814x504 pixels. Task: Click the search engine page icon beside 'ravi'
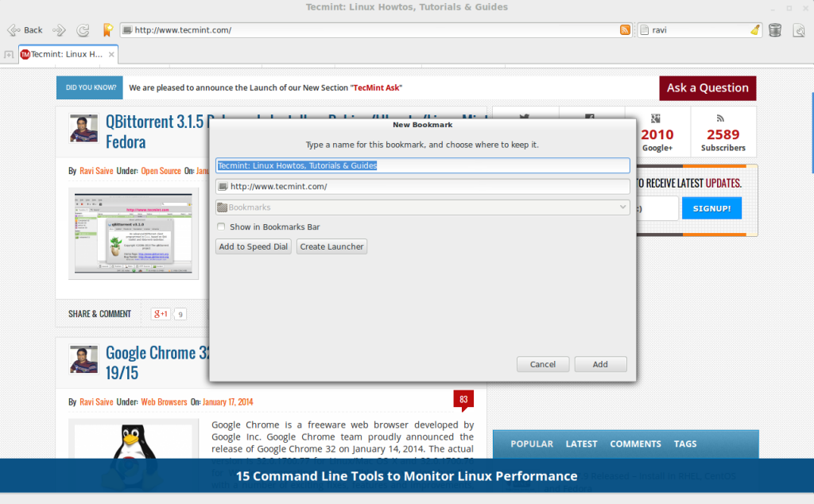[x=644, y=30]
